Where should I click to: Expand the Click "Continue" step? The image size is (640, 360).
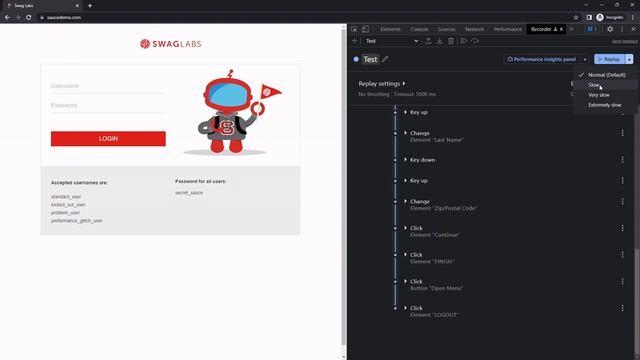point(405,228)
